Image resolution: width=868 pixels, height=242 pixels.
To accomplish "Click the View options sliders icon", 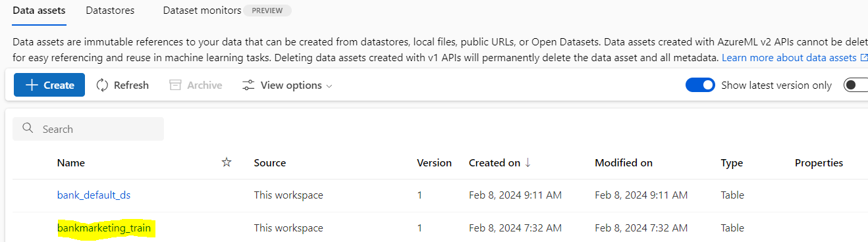I will click(x=248, y=85).
